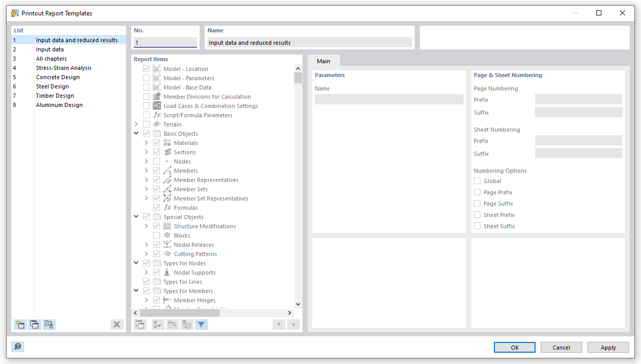The width and height of the screenshot is (641, 364).
Task: Select the third template tool icon at bottom left
Action: 49,324
